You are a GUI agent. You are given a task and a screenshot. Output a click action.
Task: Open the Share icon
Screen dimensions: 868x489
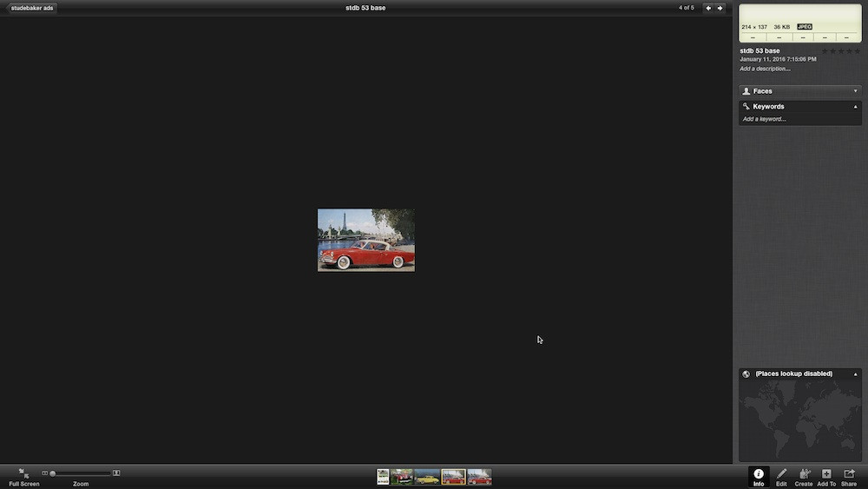point(849,474)
